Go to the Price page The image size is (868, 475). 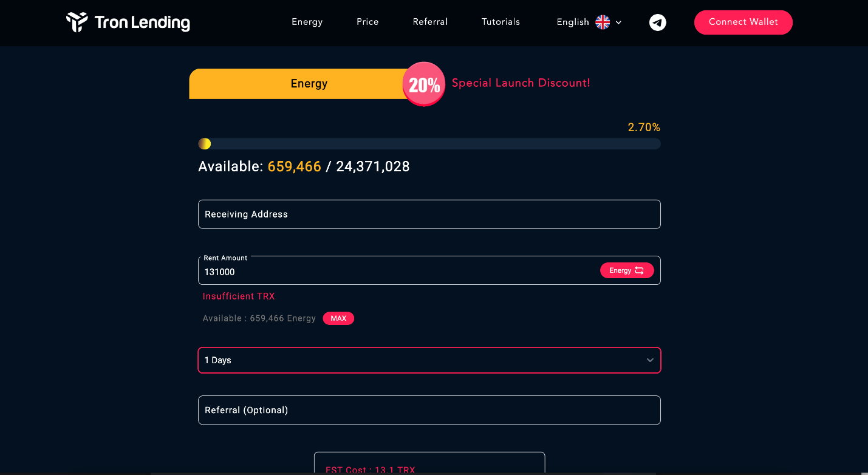click(367, 22)
